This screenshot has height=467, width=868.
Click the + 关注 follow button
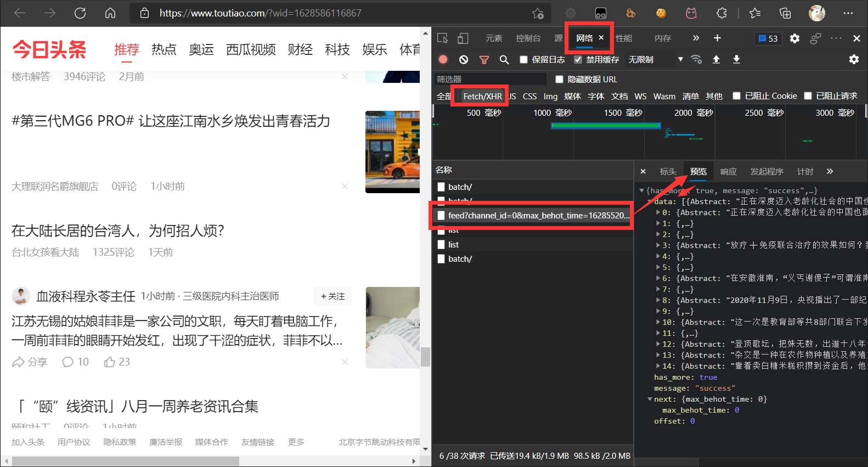(332, 296)
